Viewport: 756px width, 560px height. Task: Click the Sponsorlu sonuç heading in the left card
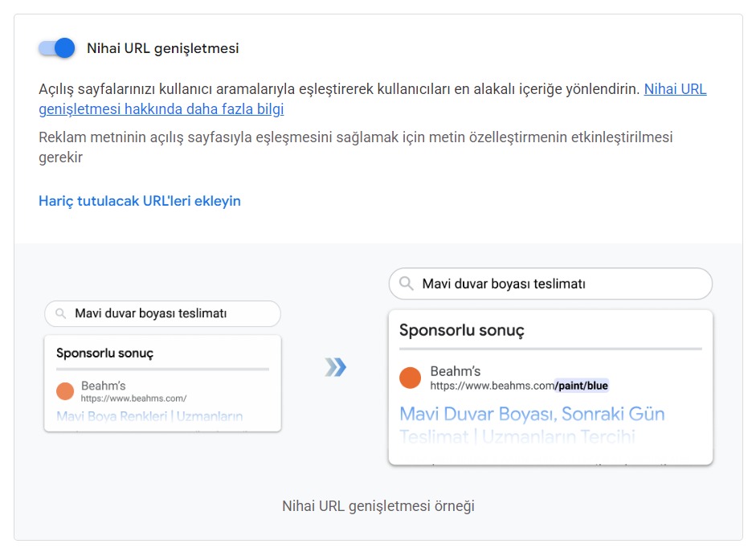click(104, 353)
